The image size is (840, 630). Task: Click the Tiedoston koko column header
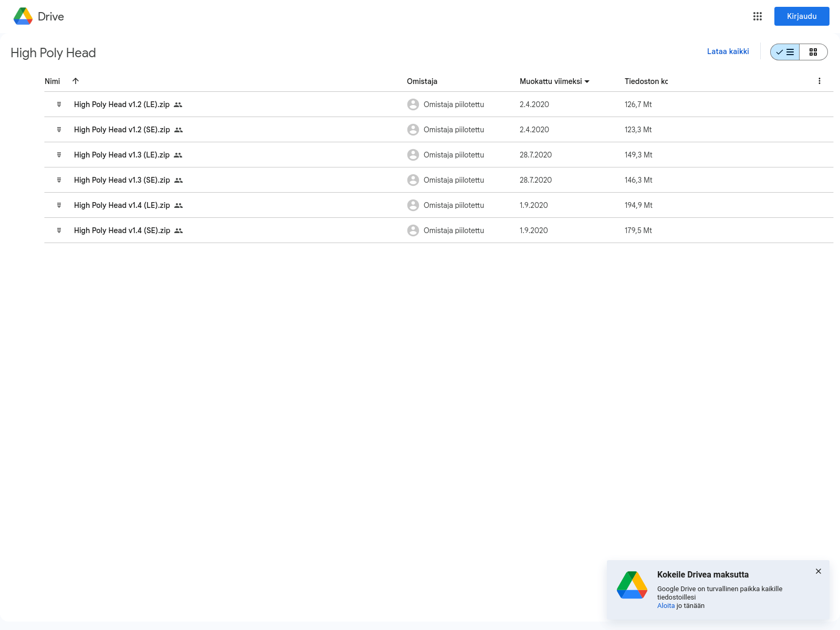pos(646,81)
